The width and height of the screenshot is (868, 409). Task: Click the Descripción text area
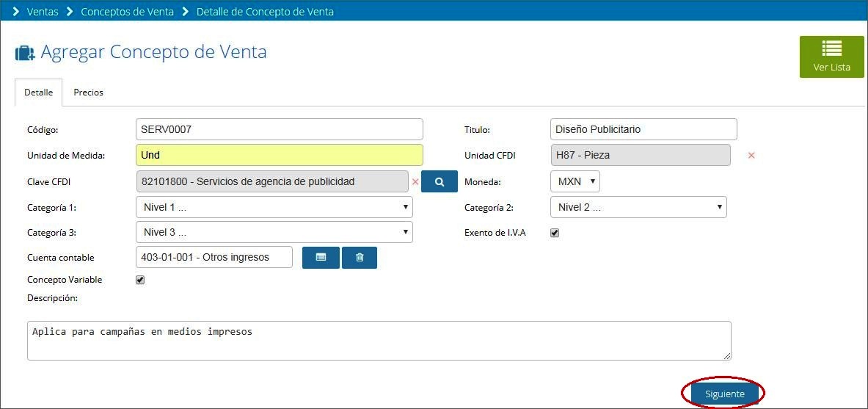click(x=379, y=341)
